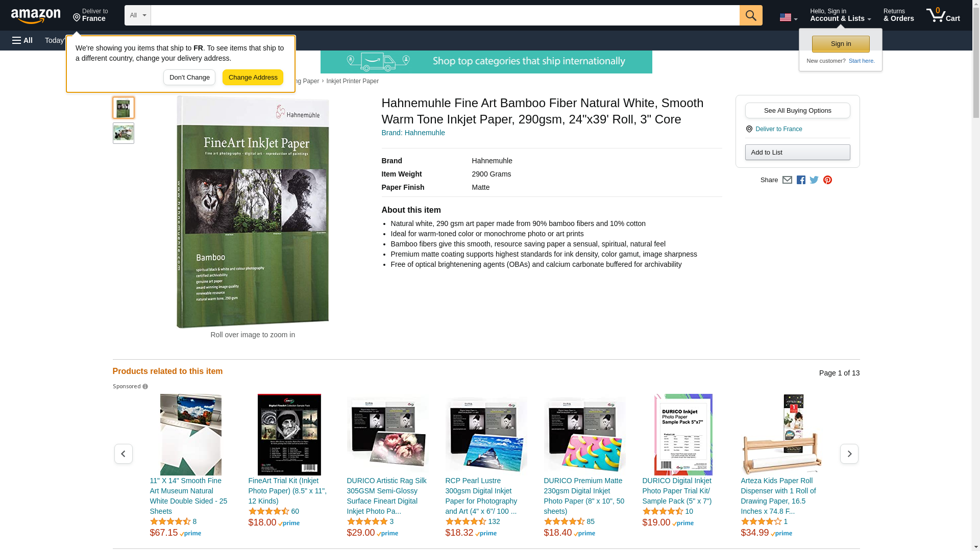Click the Sponsored info icon
Image resolution: width=980 pixels, height=551 pixels.
(145, 387)
